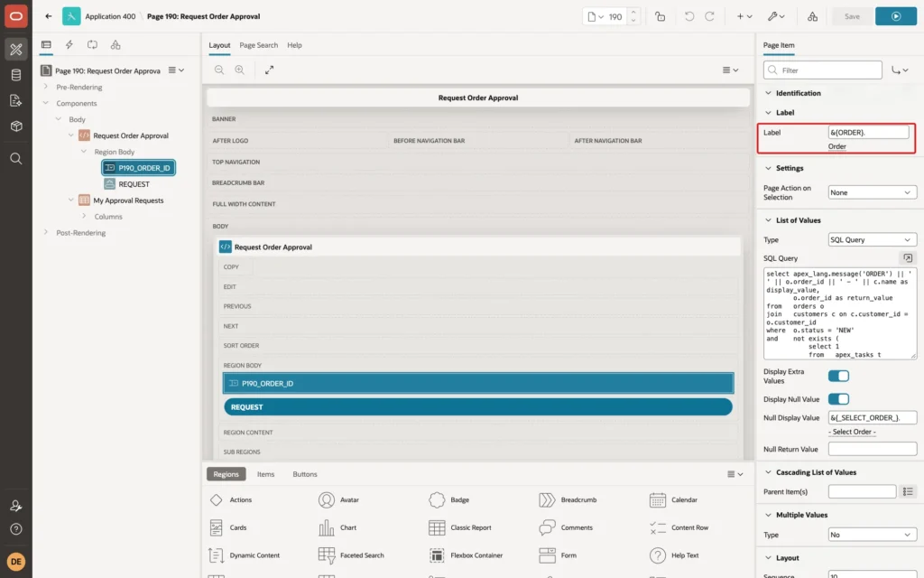Open the Multiple Values Type dropdown

tap(872, 535)
